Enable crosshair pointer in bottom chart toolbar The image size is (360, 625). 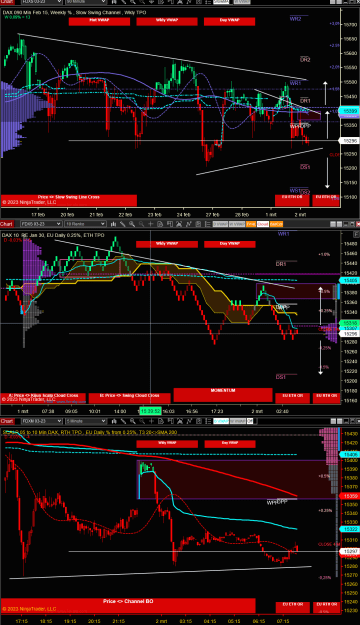(x=151, y=421)
